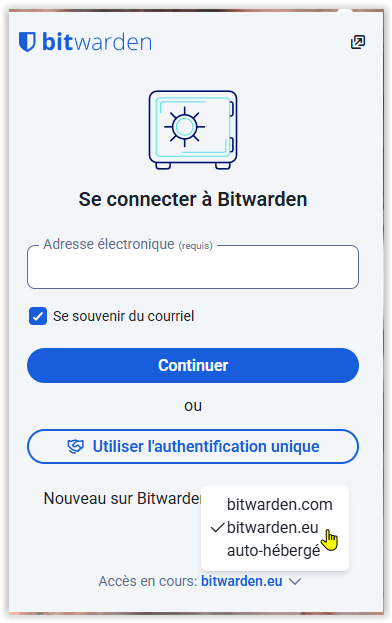Click the Continuer button
Image resolution: width=392 pixels, height=623 pixels.
193,366
